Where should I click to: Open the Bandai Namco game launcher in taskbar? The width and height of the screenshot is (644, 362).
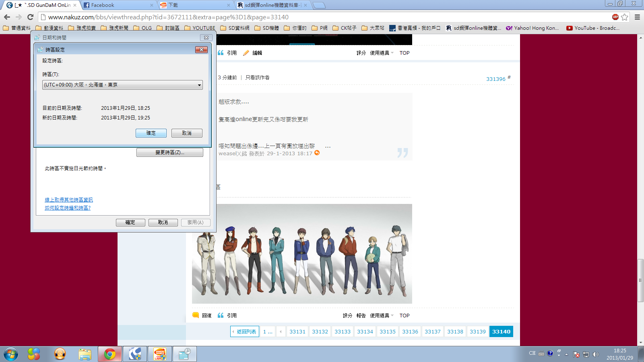[x=160, y=354]
